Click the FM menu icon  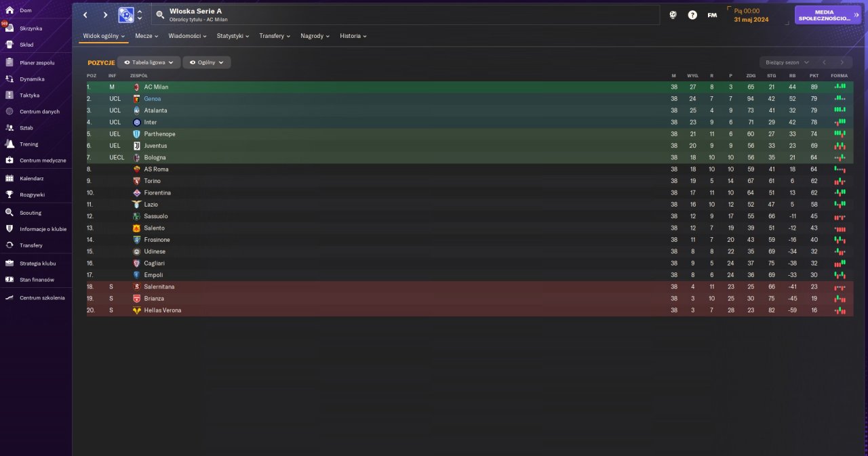click(712, 15)
